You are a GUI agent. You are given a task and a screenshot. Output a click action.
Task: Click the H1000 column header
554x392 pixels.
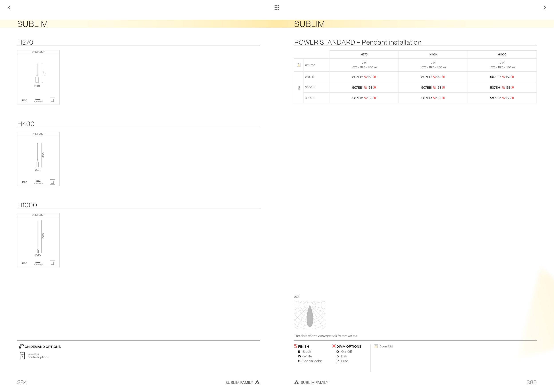502,55
